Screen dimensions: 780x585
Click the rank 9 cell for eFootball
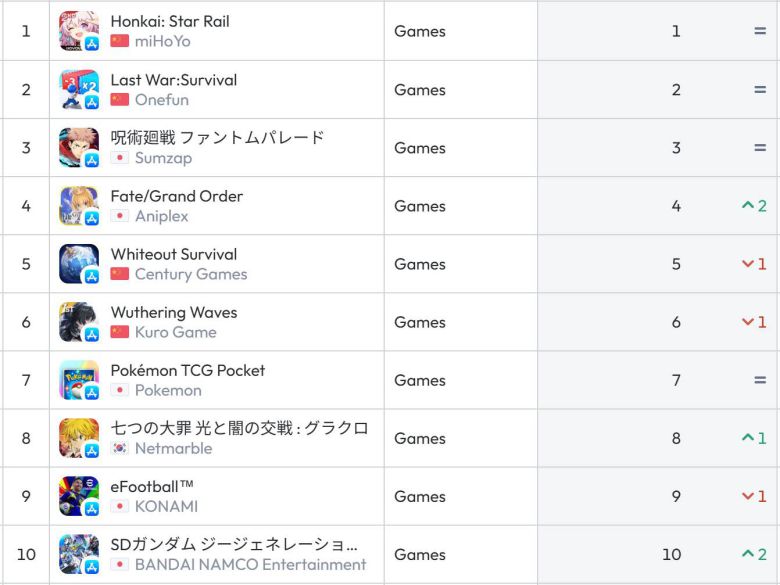[676, 496]
